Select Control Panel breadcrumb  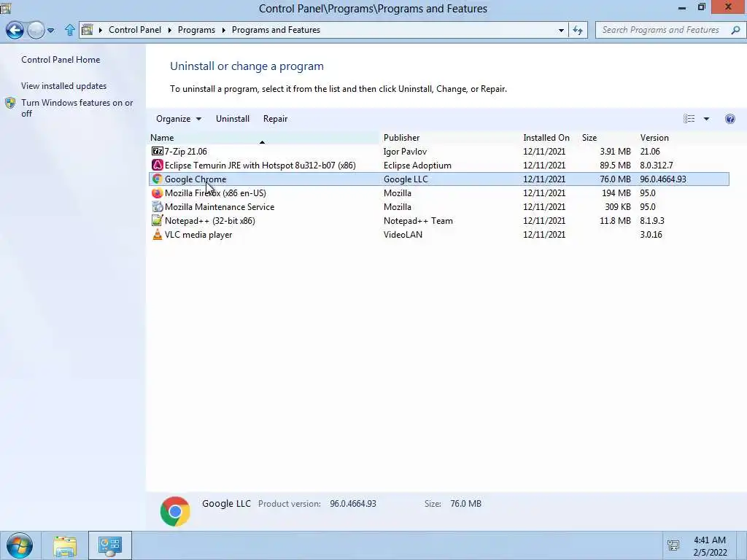(135, 30)
